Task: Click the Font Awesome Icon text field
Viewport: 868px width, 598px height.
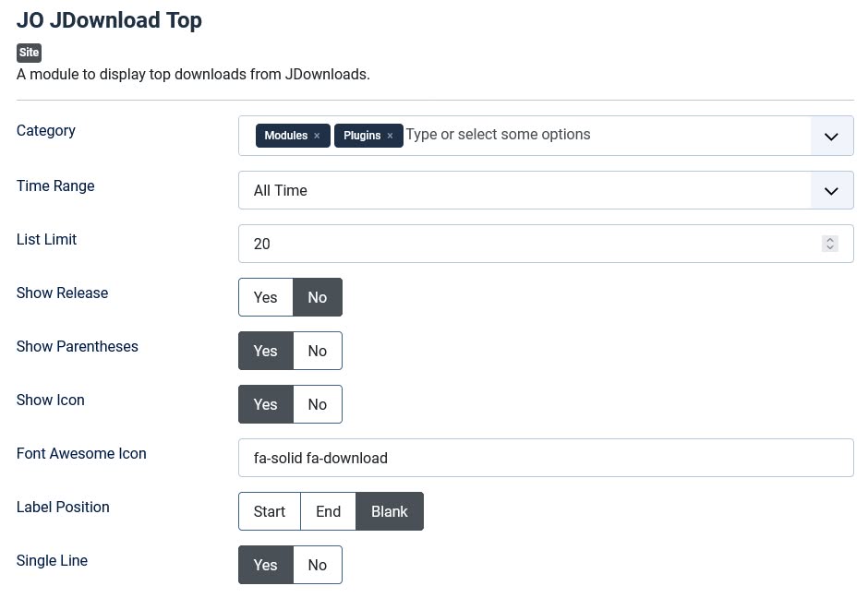Action: (545, 458)
